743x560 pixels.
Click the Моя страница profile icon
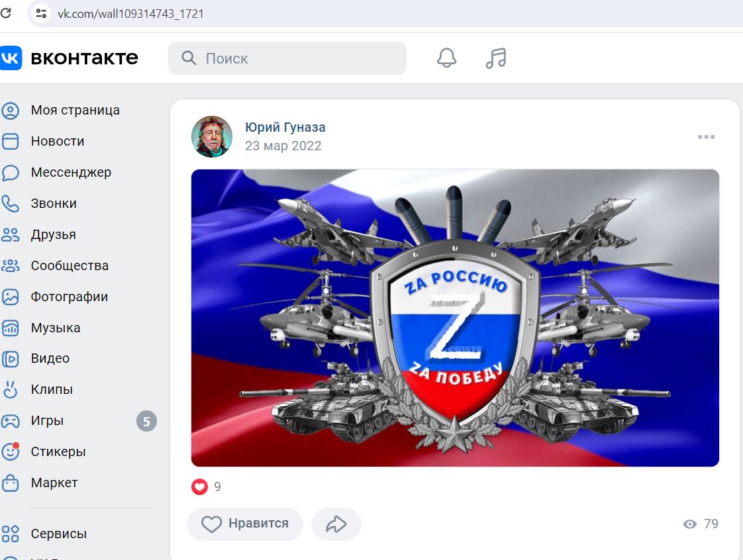(10, 111)
